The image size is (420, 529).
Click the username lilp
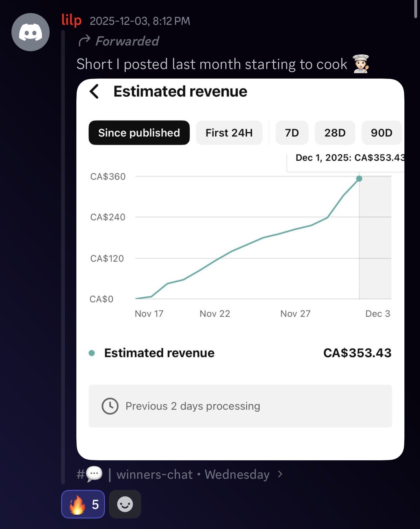point(72,20)
